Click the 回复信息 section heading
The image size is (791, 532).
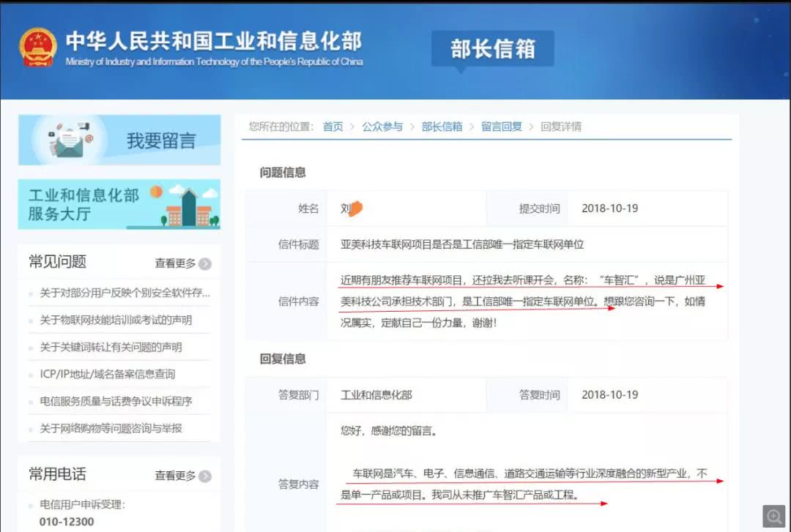283,359
